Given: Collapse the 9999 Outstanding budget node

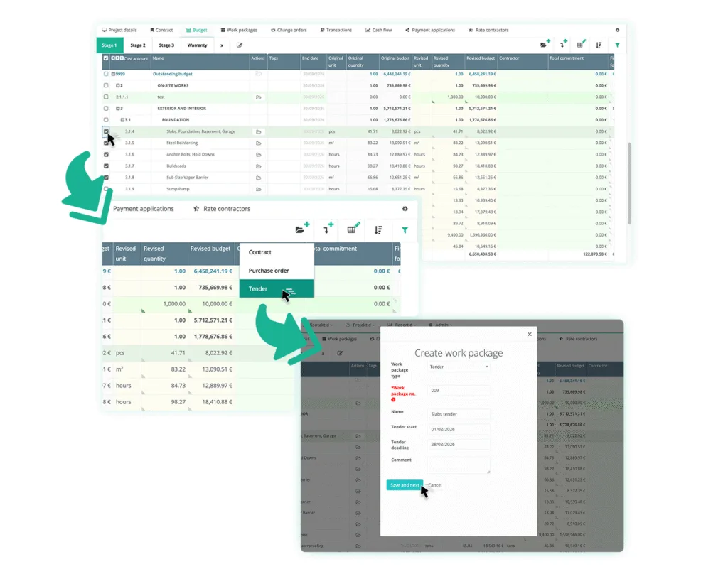Looking at the screenshot, I should click(x=118, y=74).
